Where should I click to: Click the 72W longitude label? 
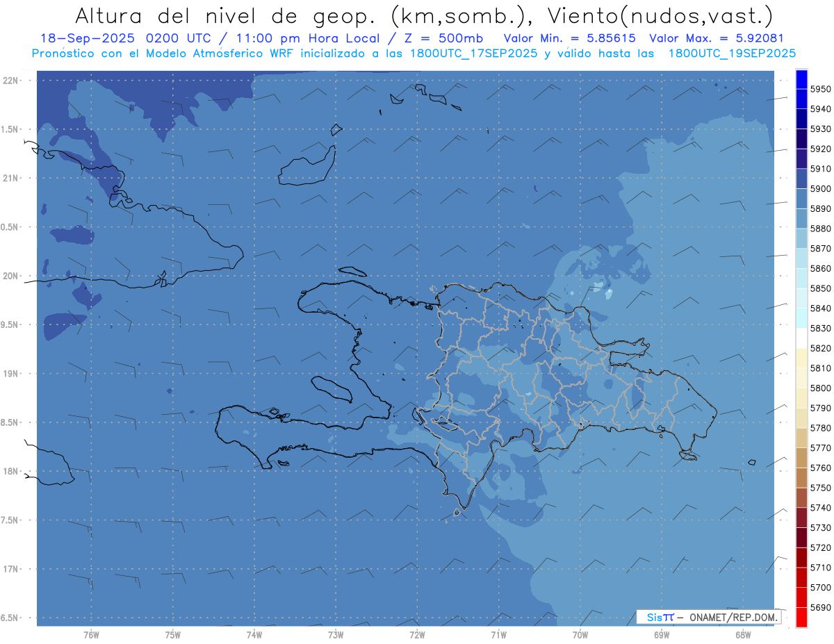(417, 635)
